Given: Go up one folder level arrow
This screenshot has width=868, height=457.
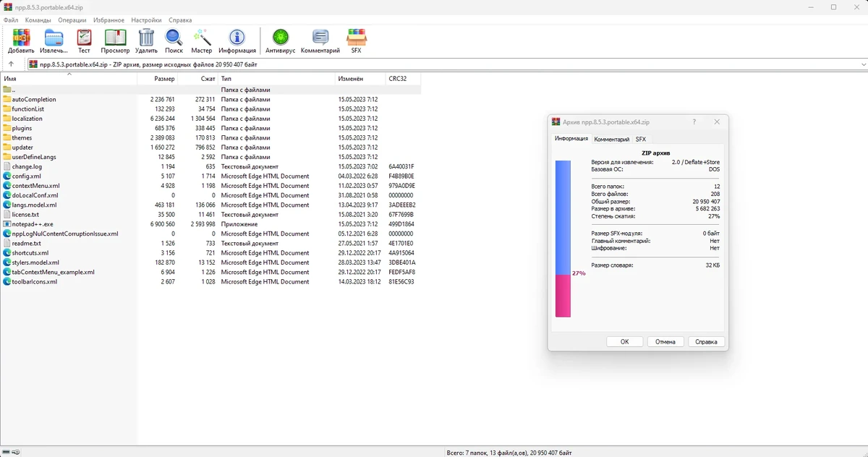Looking at the screenshot, I should coord(11,64).
